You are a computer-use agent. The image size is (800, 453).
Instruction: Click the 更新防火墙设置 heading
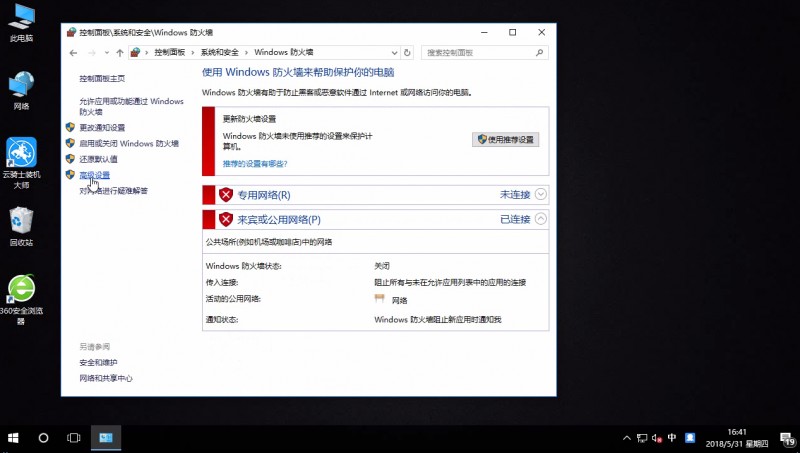[249, 119]
